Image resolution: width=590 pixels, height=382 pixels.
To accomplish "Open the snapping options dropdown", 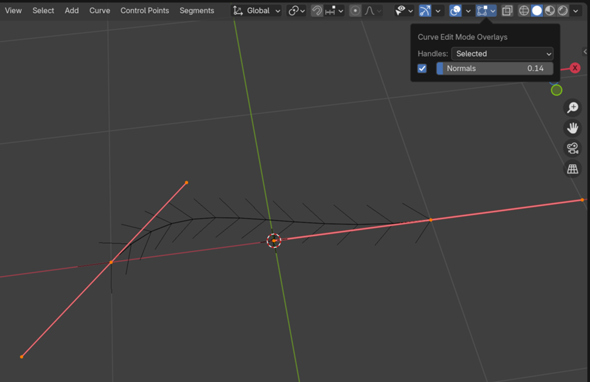I will coord(335,11).
